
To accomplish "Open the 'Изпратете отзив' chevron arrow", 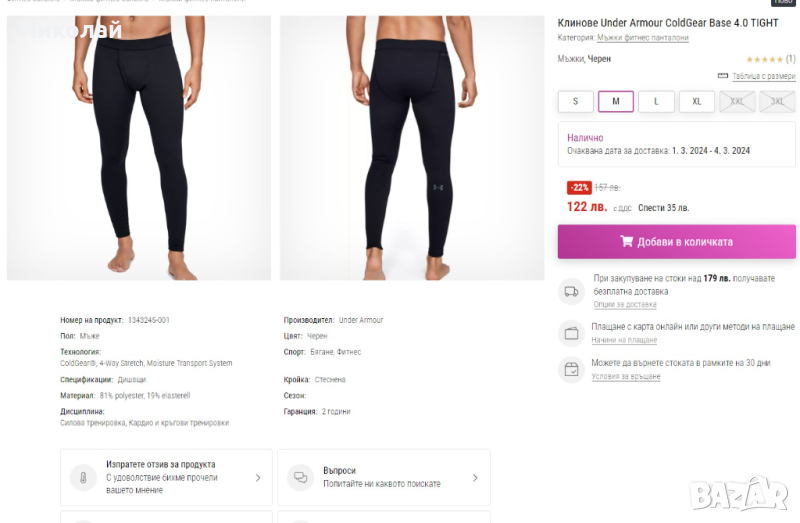I will (258, 478).
